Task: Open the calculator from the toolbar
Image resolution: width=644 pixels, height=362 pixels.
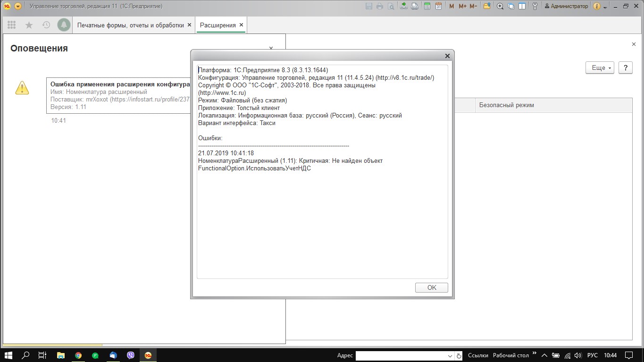Action: (x=427, y=7)
